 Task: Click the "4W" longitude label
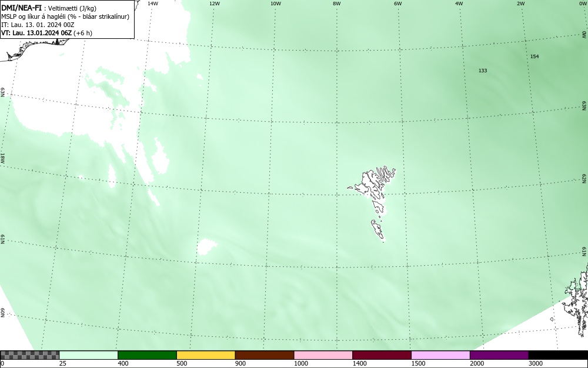pos(459,4)
